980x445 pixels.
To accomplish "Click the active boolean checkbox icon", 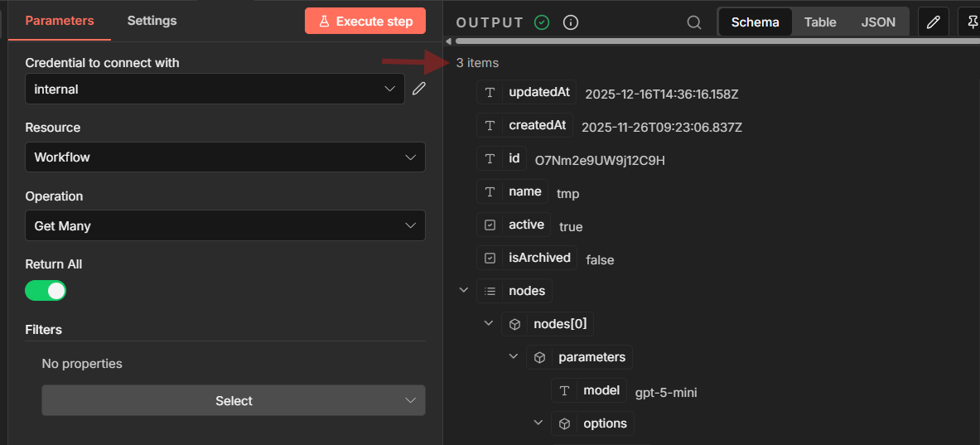I will (490, 225).
